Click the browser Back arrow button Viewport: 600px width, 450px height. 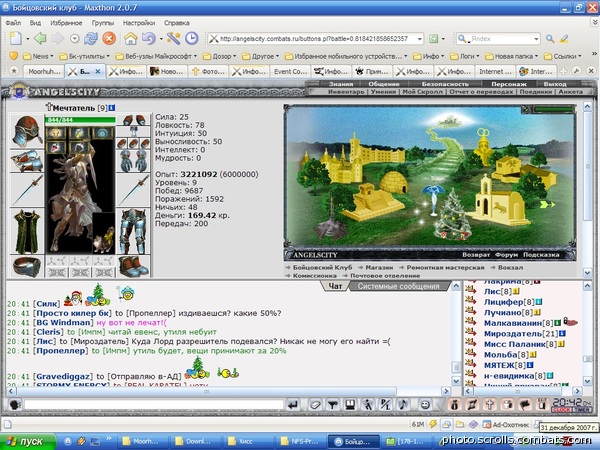(x=40, y=38)
